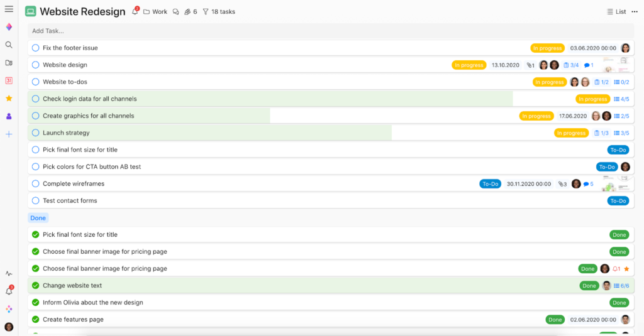This screenshot has width=644, height=336.
Task: Click the colorful logo icon at sidebar top
Action: (x=9, y=26)
